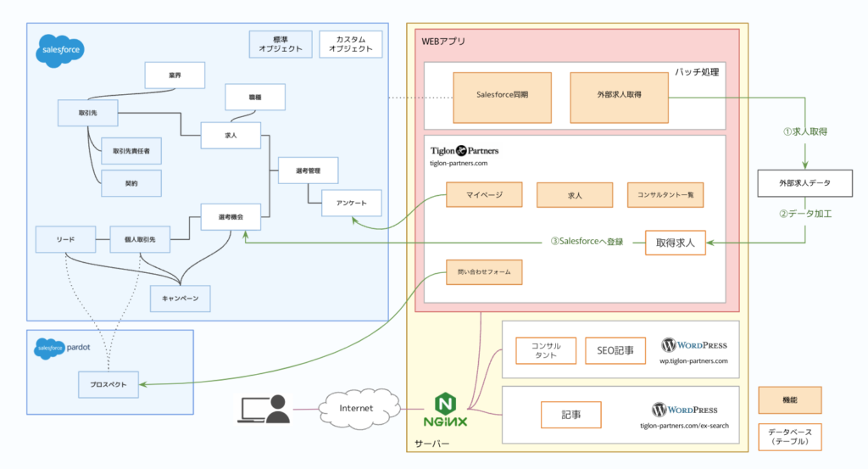Click the pardot wordmark text
868x469 pixels.
click(79, 348)
